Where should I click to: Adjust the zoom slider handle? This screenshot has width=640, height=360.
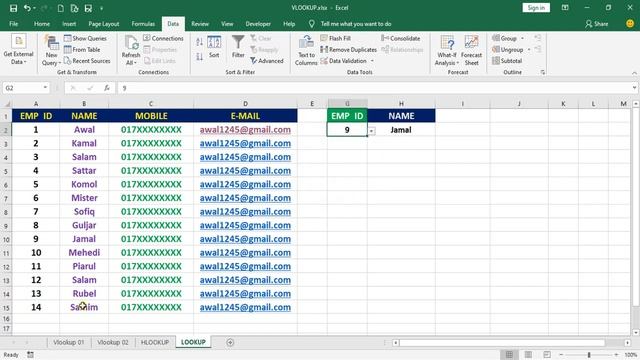click(x=589, y=355)
